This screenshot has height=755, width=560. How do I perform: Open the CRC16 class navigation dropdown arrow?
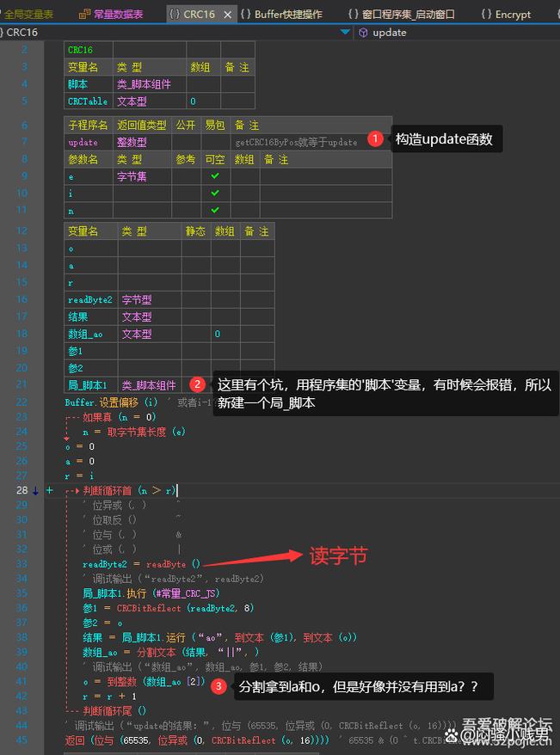pos(345,33)
